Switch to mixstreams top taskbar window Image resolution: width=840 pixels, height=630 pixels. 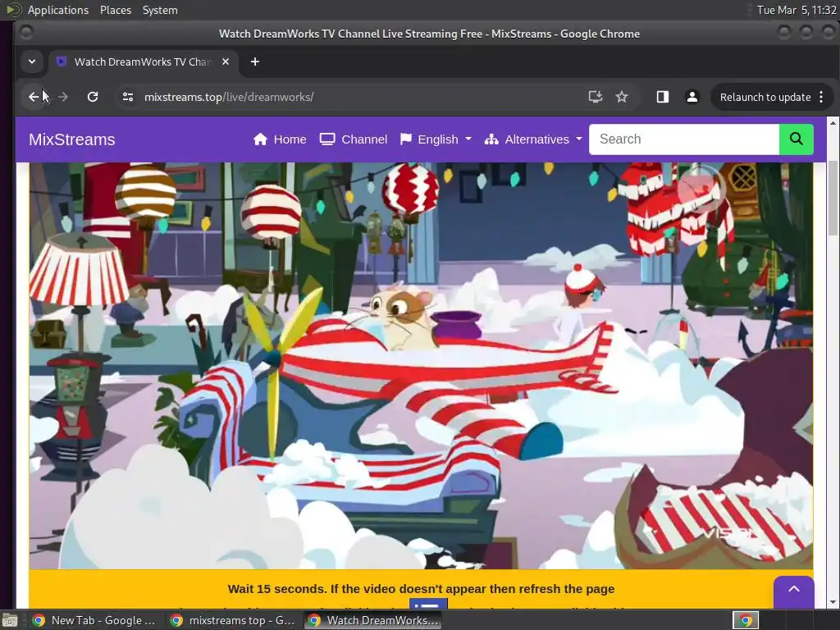click(x=232, y=620)
